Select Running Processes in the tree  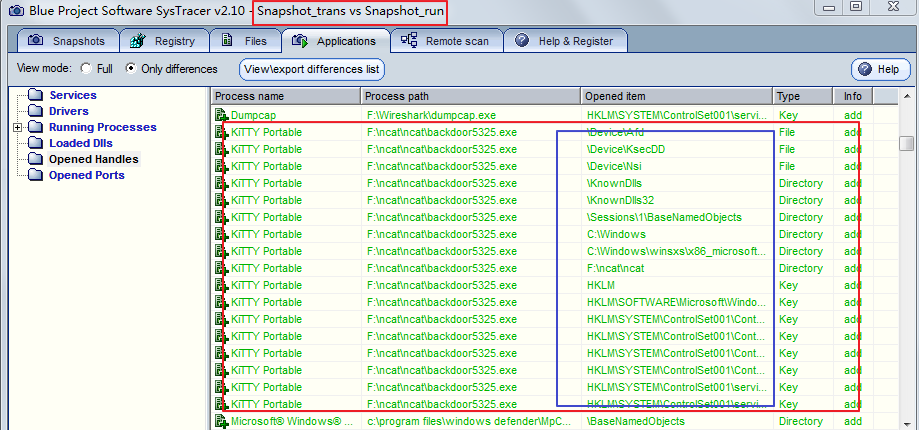(x=103, y=127)
